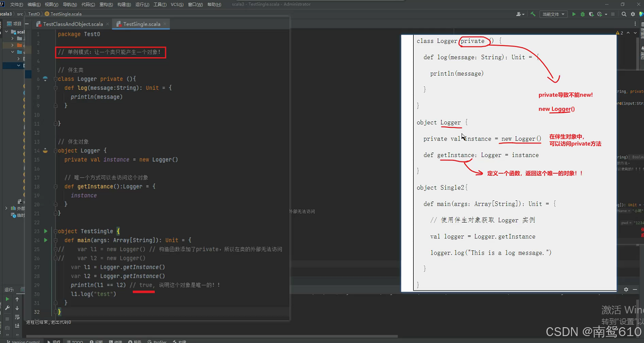Click the Profiler run icon with clock
Screen dimensions: 644x343
[599, 14]
